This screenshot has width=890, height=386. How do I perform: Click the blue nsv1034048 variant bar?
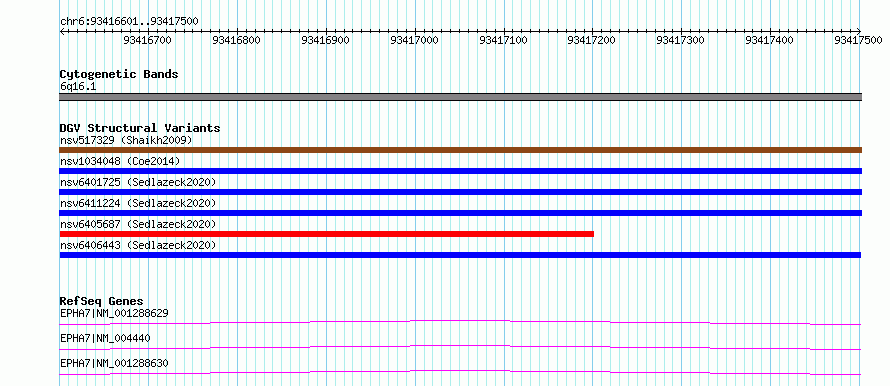460,171
